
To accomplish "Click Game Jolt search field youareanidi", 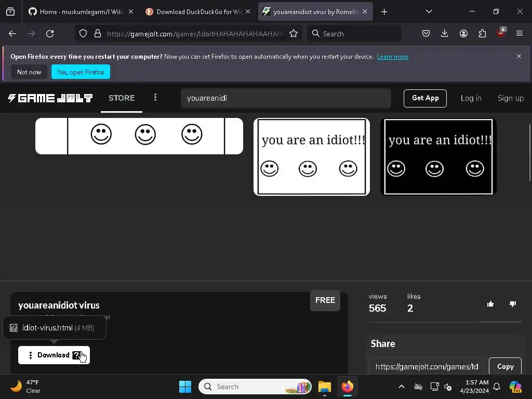I will (286, 98).
